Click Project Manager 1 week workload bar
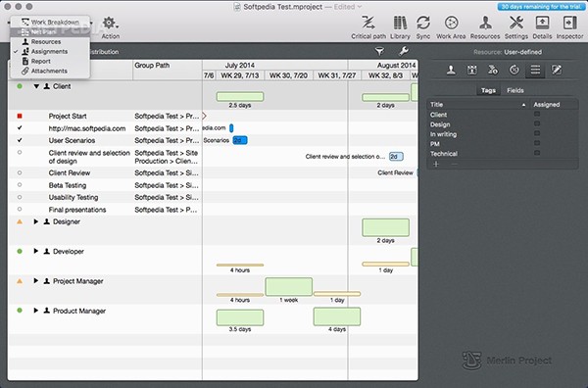 [x=289, y=287]
